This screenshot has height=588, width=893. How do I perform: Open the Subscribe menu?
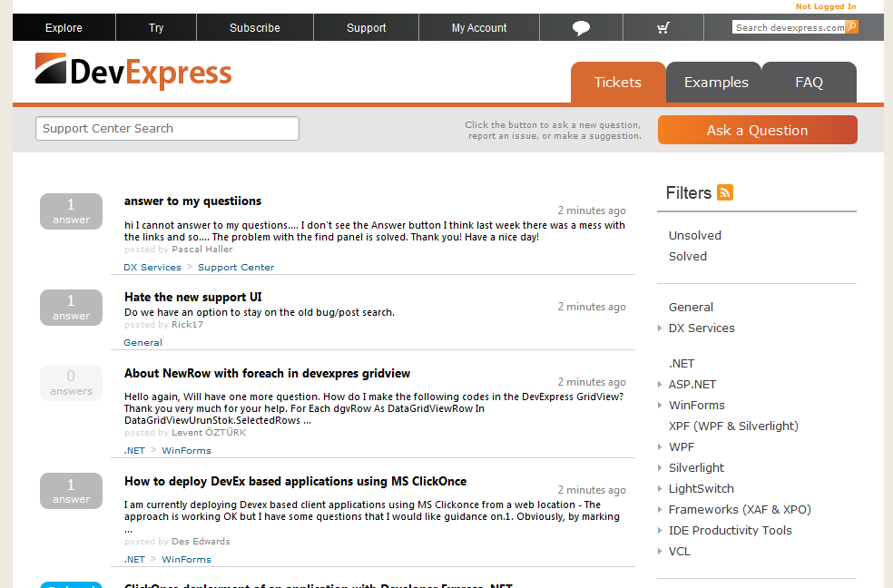coord(255,27)
